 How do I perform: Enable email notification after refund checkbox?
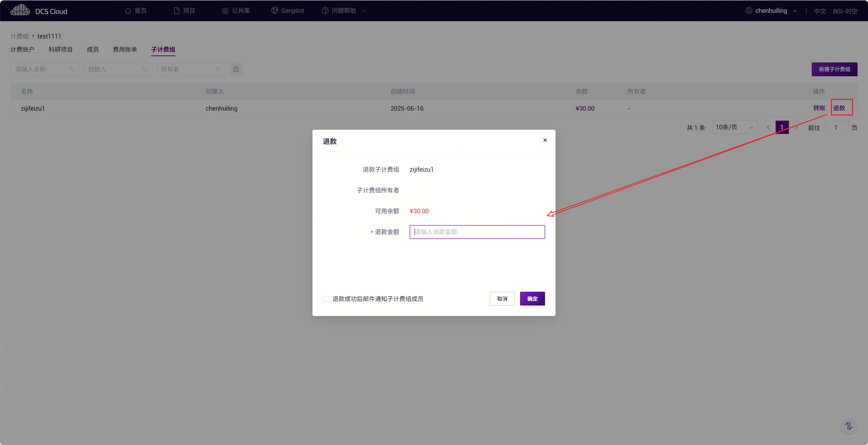(x=326, y=299)
